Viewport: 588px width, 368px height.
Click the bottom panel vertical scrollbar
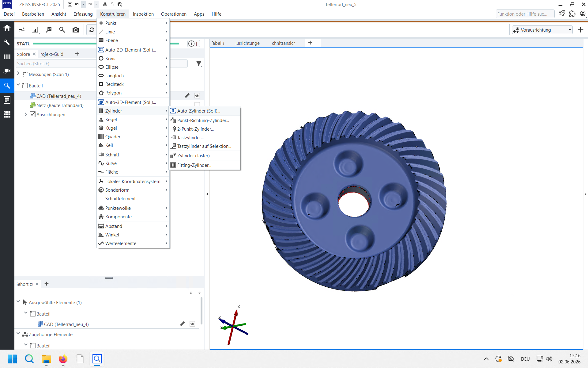tap(201, 310)
